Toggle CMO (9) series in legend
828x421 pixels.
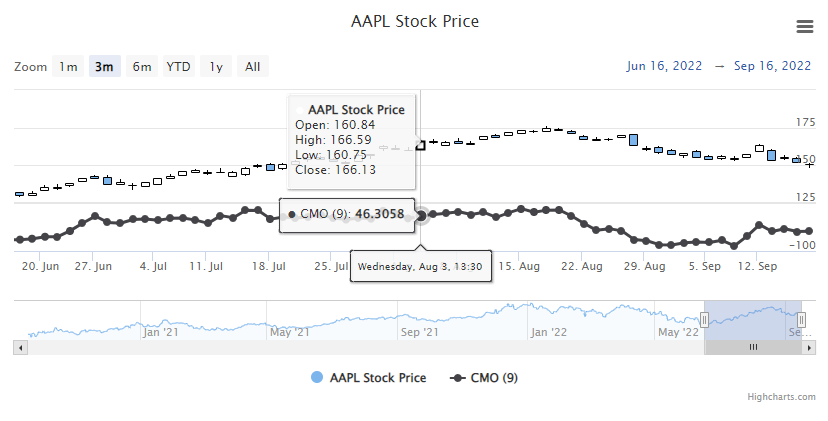484,377
